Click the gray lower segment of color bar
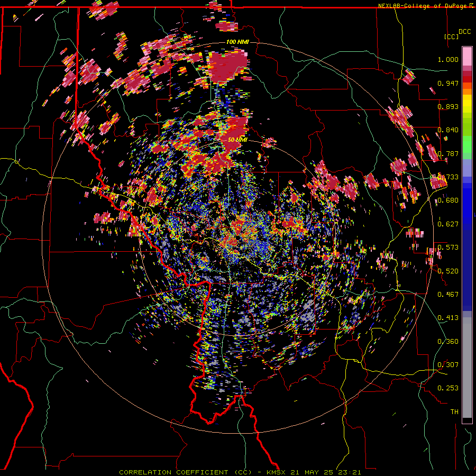The height and width of the screenshot is (476, 476). (467, 368)
